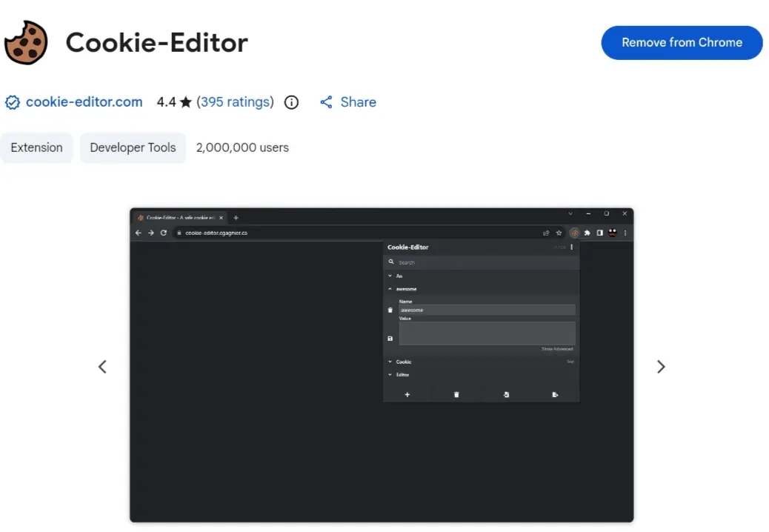Select the Extension category chip
769x532 pixels.
click(37, 147)
